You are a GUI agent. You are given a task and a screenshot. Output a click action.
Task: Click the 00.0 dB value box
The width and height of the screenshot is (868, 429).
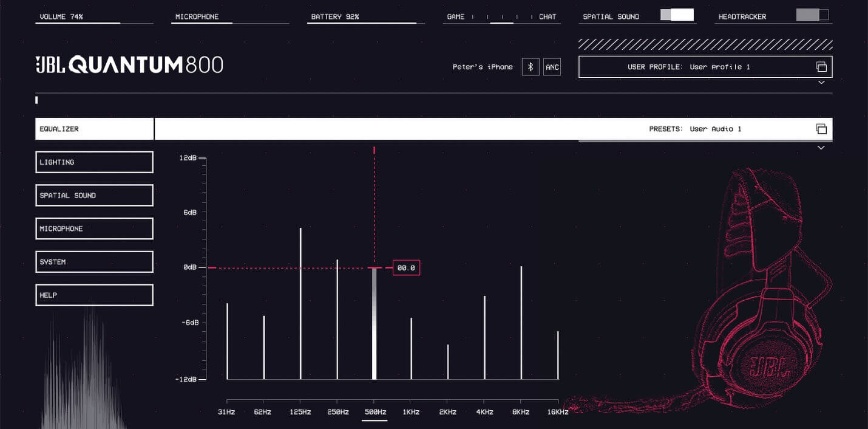[406, 267]
